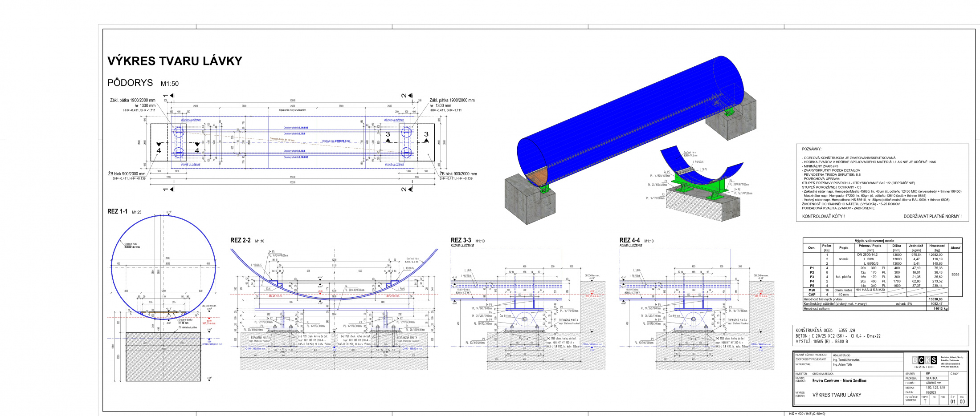Click the 'KONTROLOVAŤ KÓTY !' warning text
Screen dimensions: 980x416
tap(823, 217)
